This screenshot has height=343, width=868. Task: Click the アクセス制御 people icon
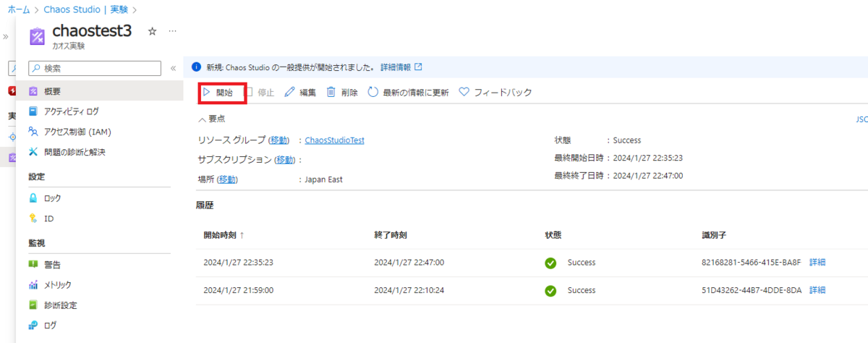(x=33, y=132)
